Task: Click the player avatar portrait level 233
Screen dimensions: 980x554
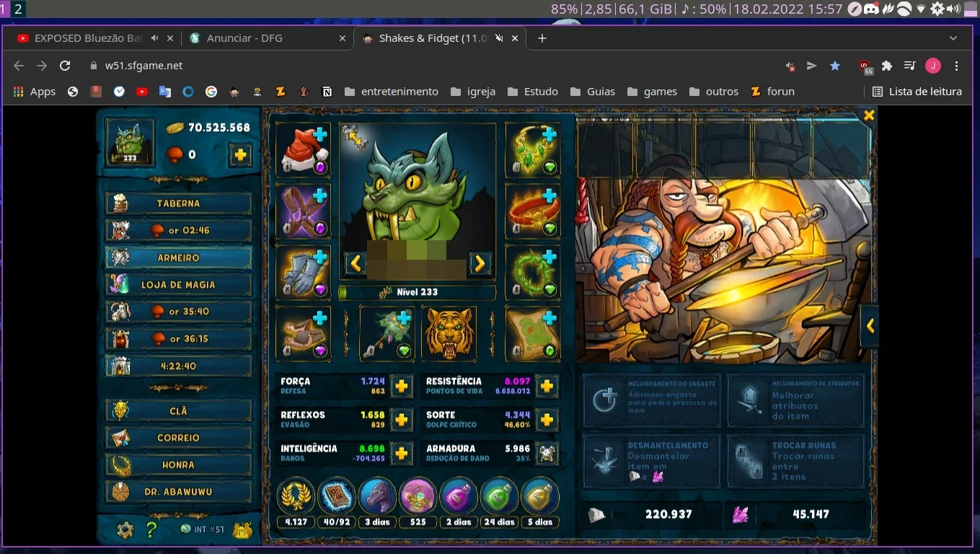Action: click(x=131, y=142)
